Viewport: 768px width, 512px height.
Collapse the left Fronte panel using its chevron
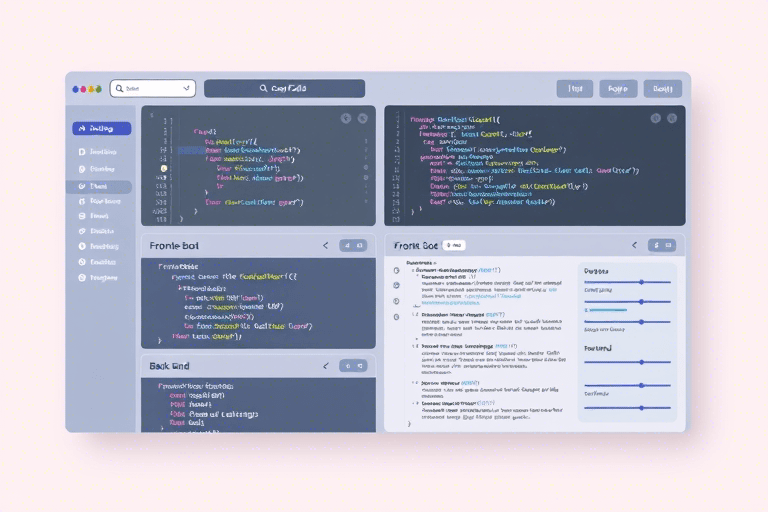[x=325, y=245]
